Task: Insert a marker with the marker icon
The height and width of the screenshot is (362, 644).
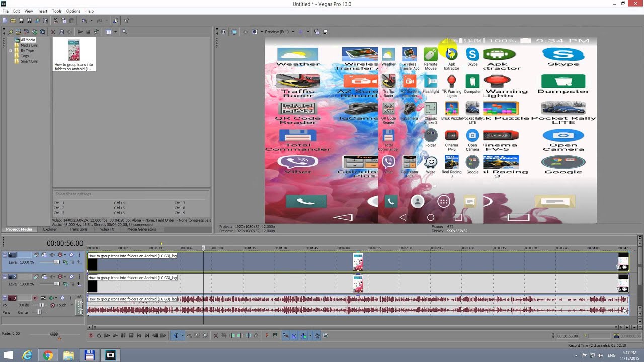Action: point(267,335)
